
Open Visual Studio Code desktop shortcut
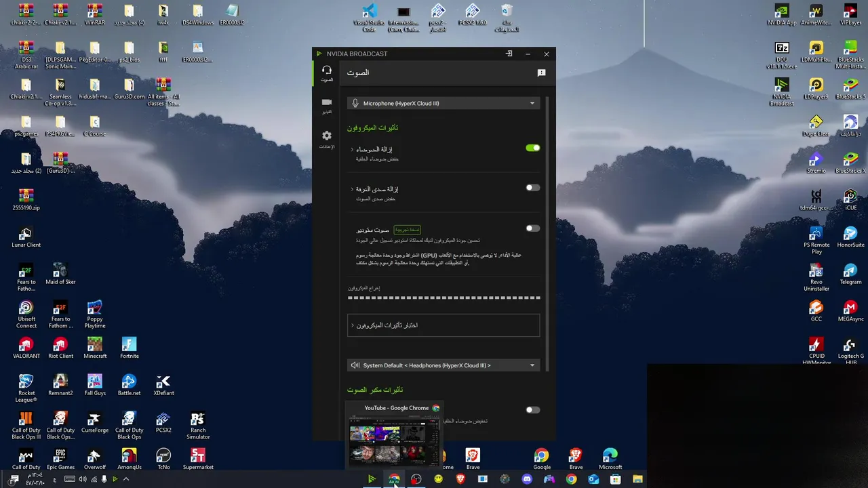coord(369,17)
